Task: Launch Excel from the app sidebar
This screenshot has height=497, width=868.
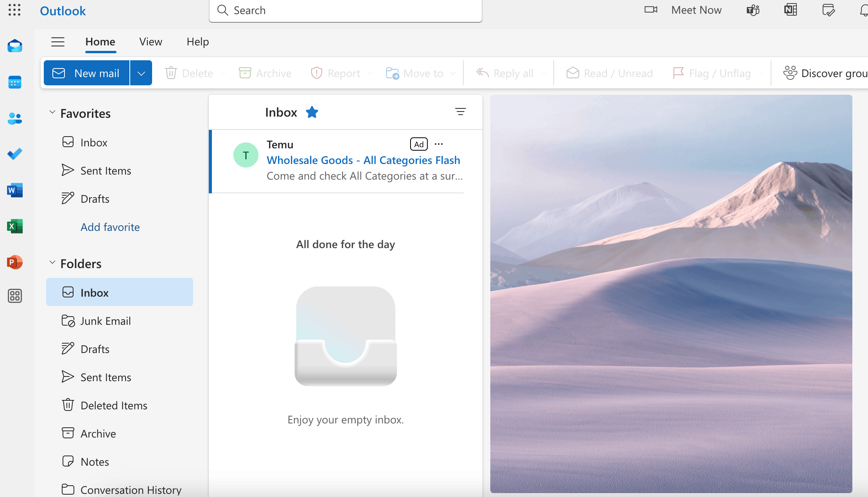Action: pos(15,226)
